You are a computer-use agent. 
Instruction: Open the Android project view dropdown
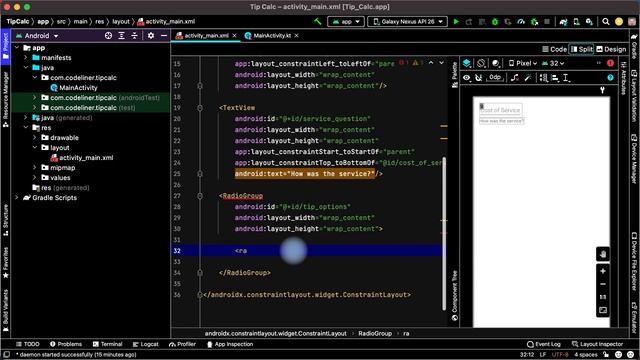37,36
